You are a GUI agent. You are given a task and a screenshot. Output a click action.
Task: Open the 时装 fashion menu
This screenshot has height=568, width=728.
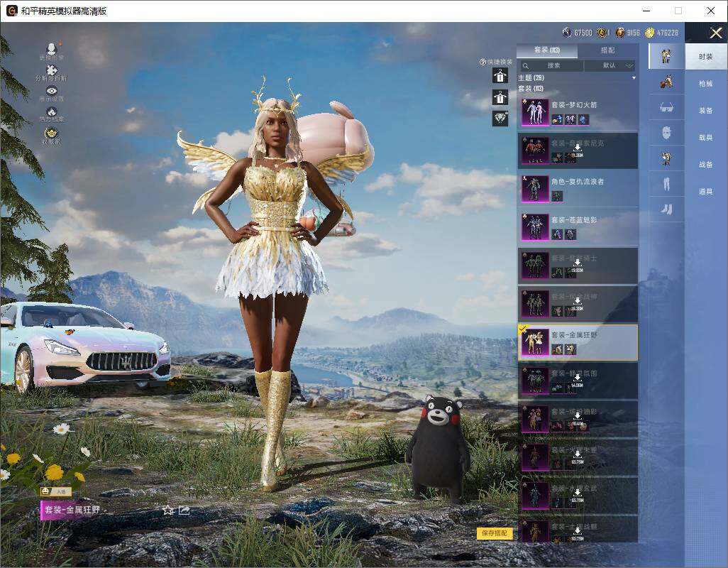coord(706,57)
